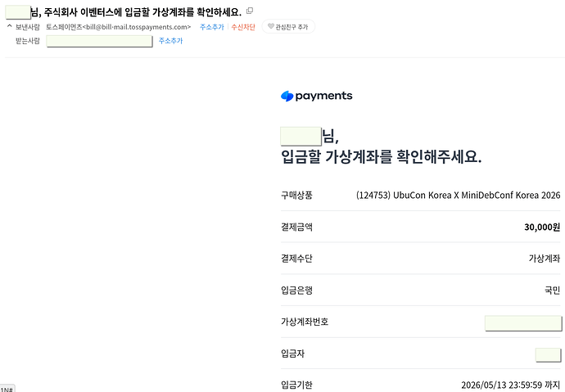The height and width of the screenshot is (392, 565).
Task: Open email in new window icon
Action: [250, 11]
